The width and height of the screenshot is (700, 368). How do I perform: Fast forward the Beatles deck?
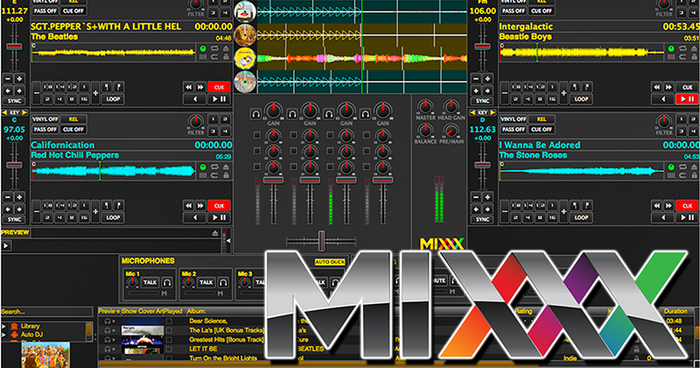(x=200, y=87)
